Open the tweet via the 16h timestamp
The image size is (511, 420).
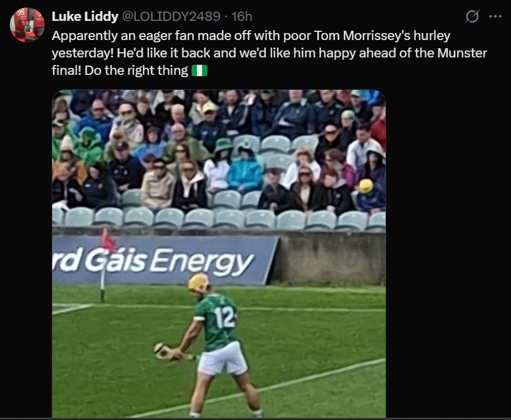[242, 16]
